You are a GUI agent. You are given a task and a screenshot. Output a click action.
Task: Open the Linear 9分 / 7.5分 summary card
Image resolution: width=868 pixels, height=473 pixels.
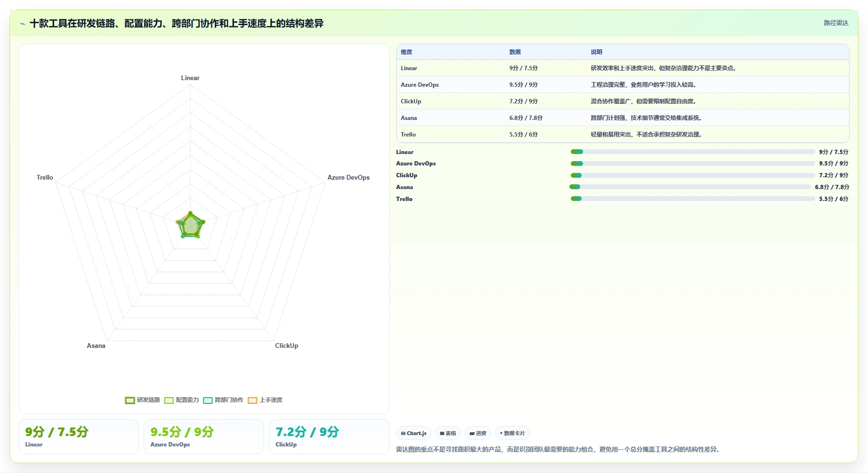[79, 437]
